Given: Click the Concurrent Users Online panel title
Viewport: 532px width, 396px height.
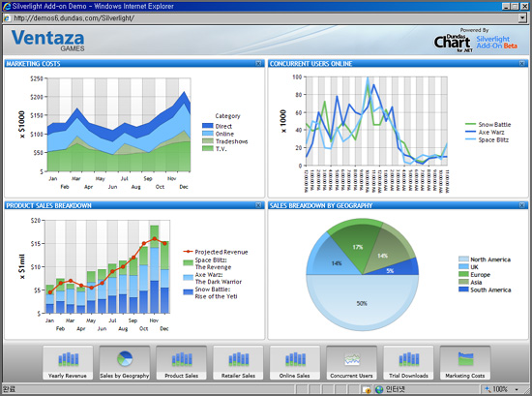Looking at the screenshot, I should [x=310, y=64].
